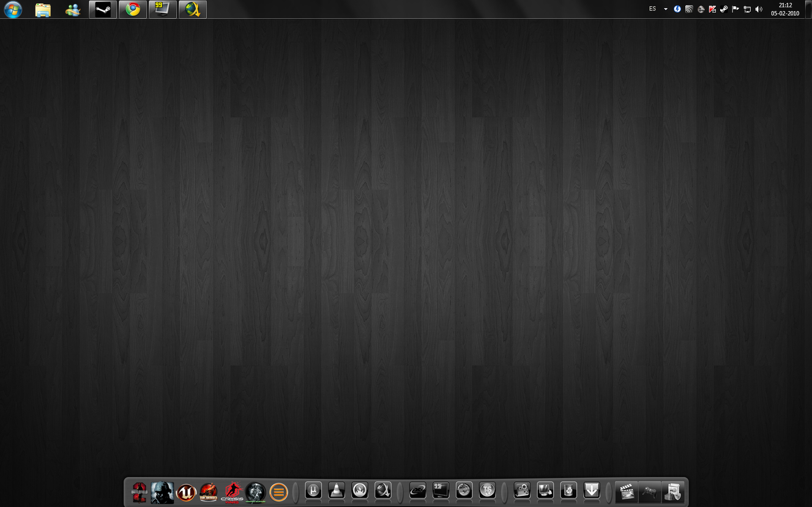Open the music folder dock icon

coord(672,492)
